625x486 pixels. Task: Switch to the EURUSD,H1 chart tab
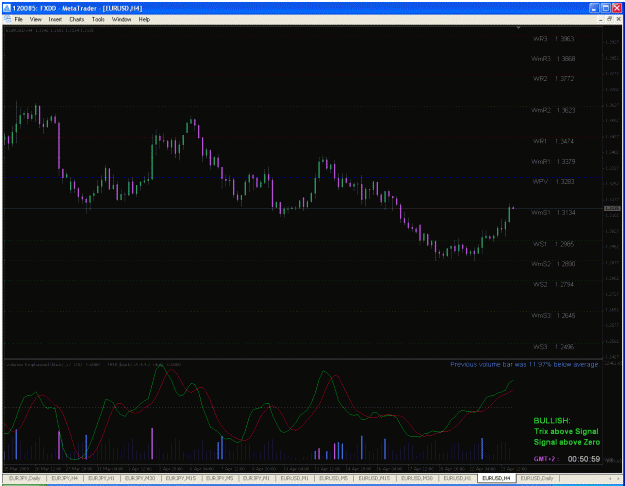click(457, 478)
